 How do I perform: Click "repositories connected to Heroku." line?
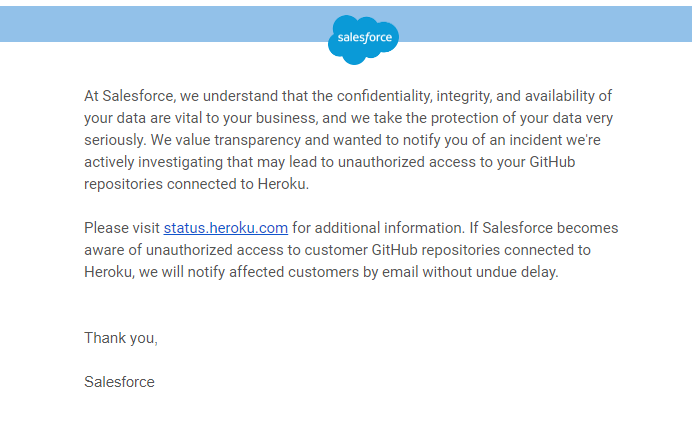tap(196, 184)
